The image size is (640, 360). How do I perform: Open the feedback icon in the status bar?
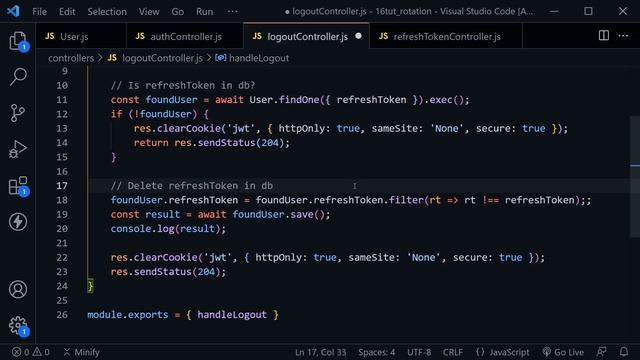602,352
